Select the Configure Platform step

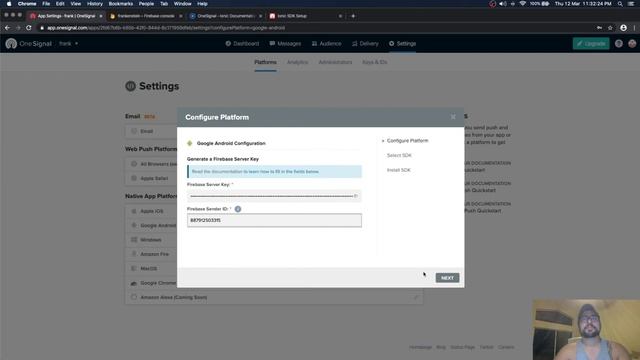pyautogui.click(x=407, y=141)
